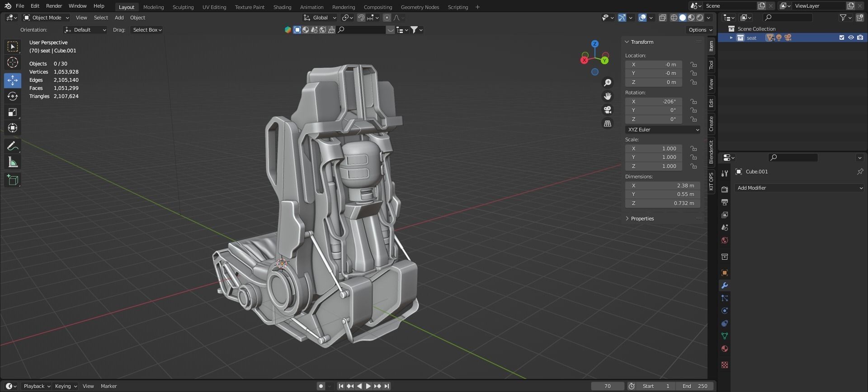Screen dimensions: 868x392
Task: Click the pan hand viewport icon
Action: tap(608, 96)
